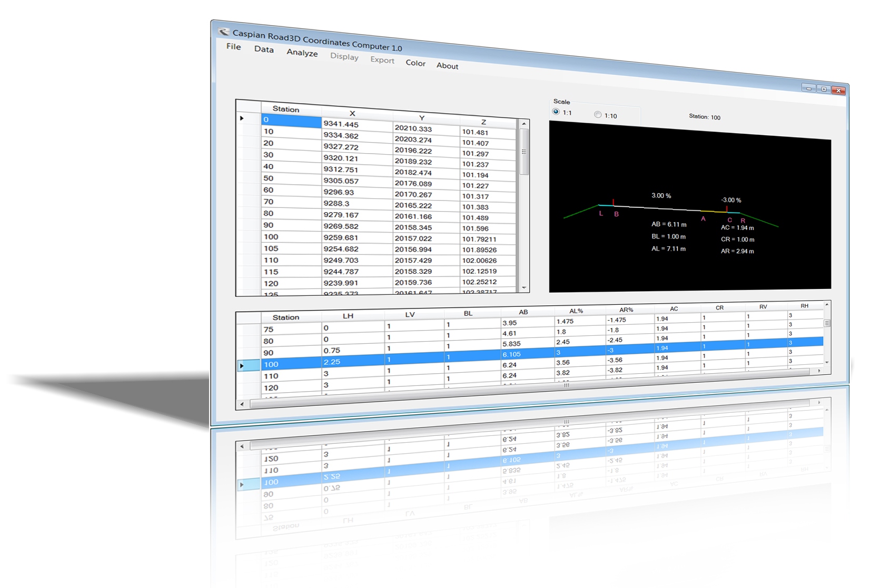
Task: Open the File menu
Action: coord(234,46)
